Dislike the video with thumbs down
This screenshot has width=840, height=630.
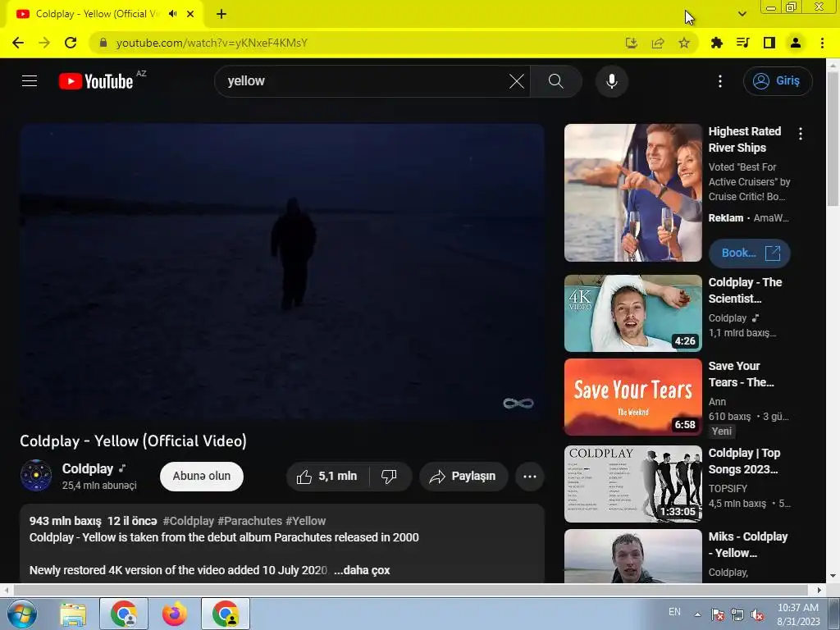pyautogui.click(x=390, y=477)
